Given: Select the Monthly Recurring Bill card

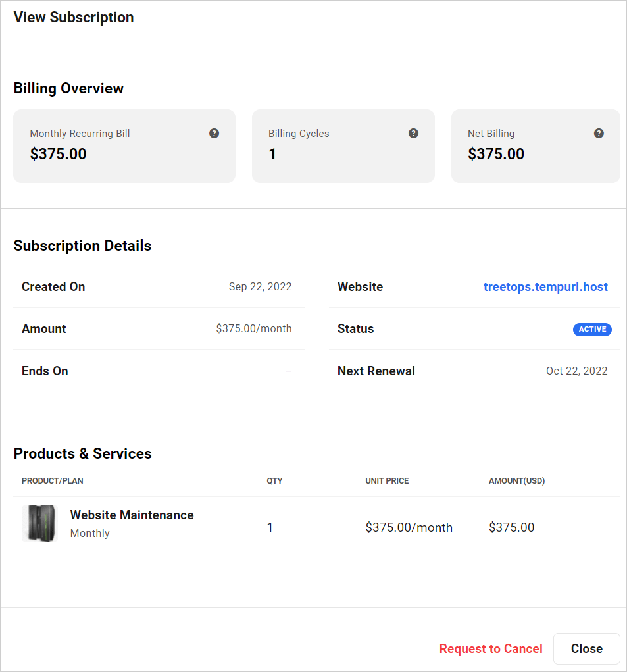Looking at the screenshot, I should (124, 145).
